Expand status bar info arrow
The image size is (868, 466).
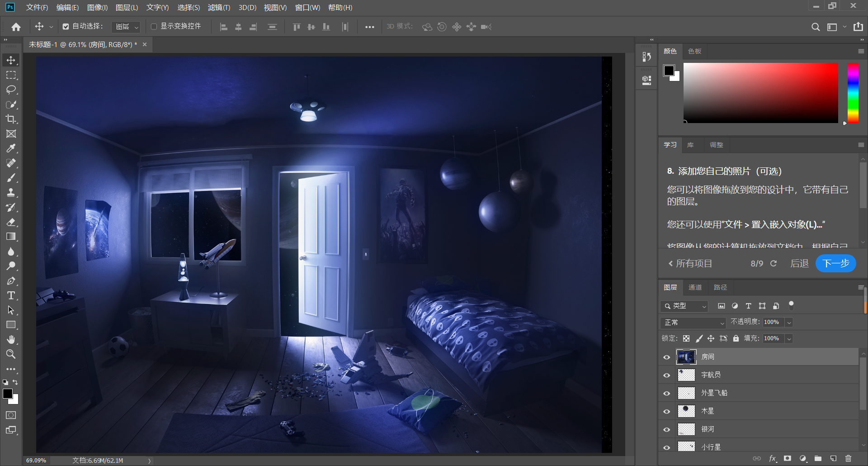click(149, 461)
